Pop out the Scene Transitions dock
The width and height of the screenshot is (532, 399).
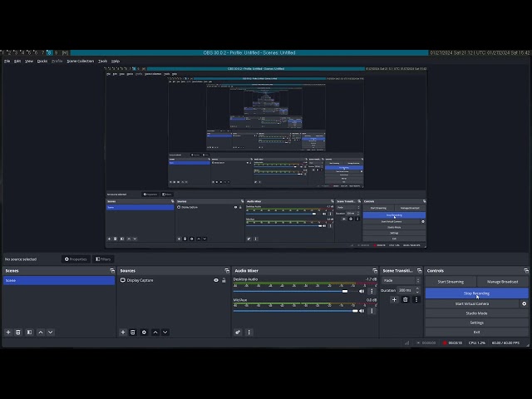(x=419, y=271)
